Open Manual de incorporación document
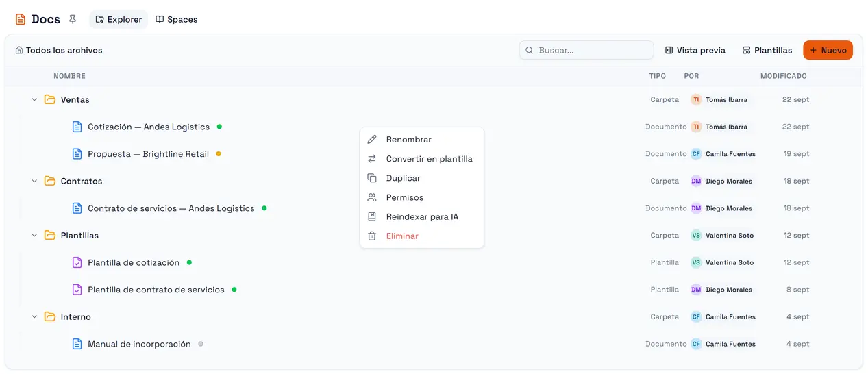 click(x=139, y=344)
